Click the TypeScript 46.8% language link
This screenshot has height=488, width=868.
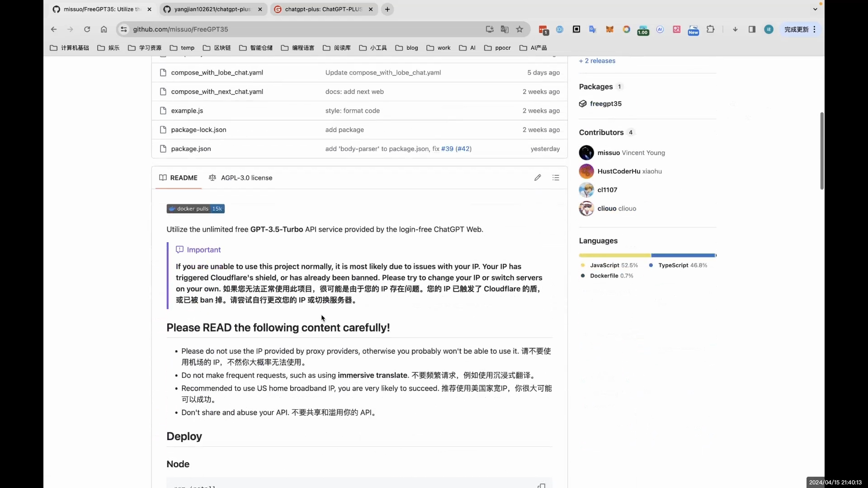(x=678, y=265)
